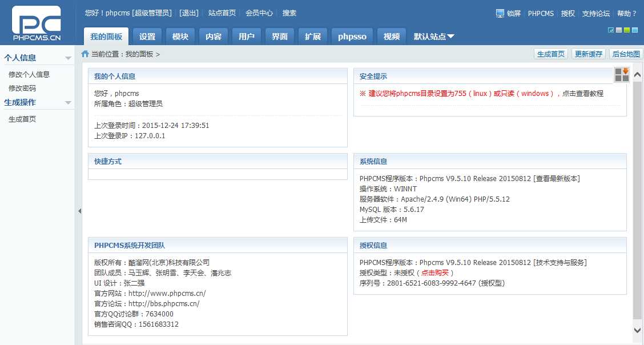Click the 后台地图 button
The image size is (644, 345).
pyautogui.click(x=626, y=54)
